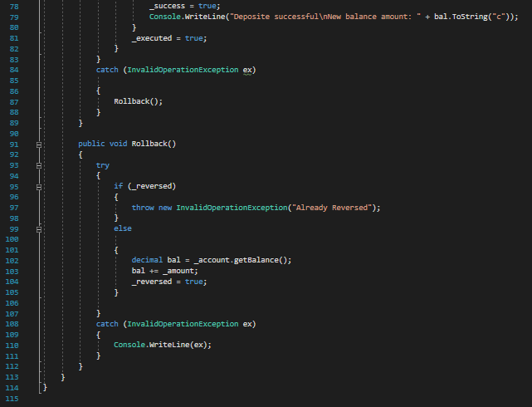Click the squiggly-underlined ex variable
The image size is (532, 407).
tap(247, 71)
